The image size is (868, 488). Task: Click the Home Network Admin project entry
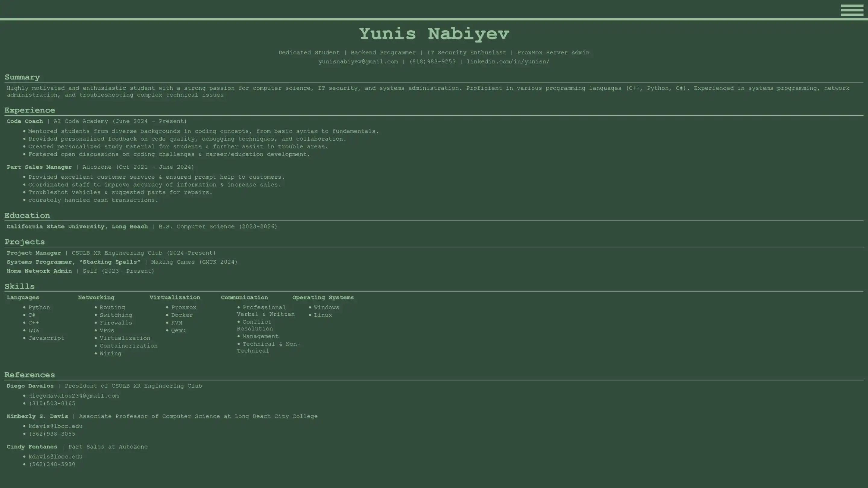(39, 271)
